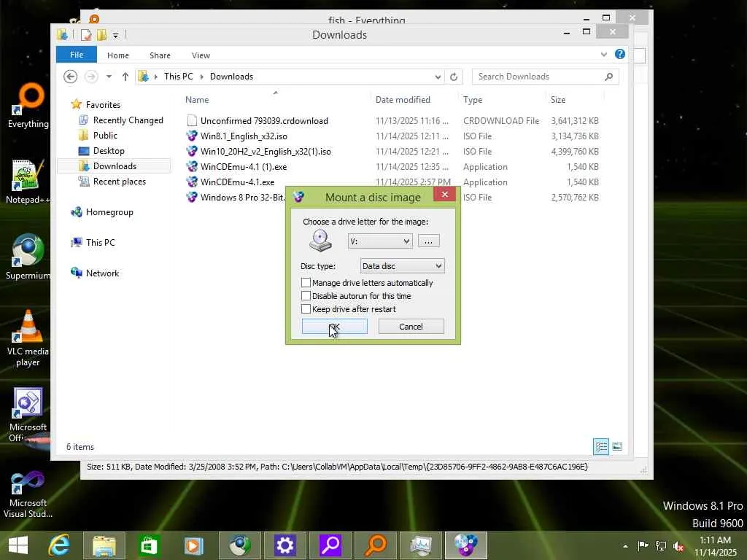Switch to large icons view layout

pyautogui.click(x=617, y=446)
